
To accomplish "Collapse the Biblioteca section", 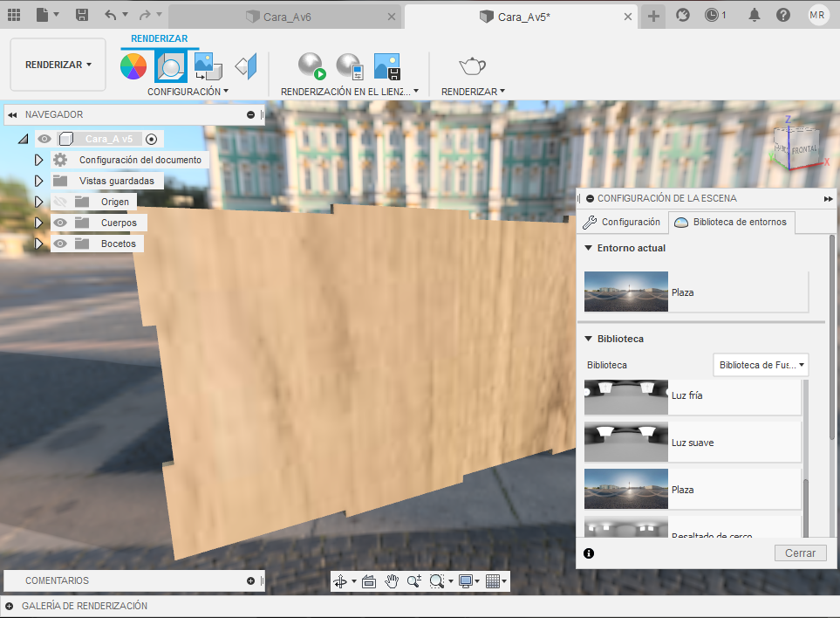I will pos(588,339).
